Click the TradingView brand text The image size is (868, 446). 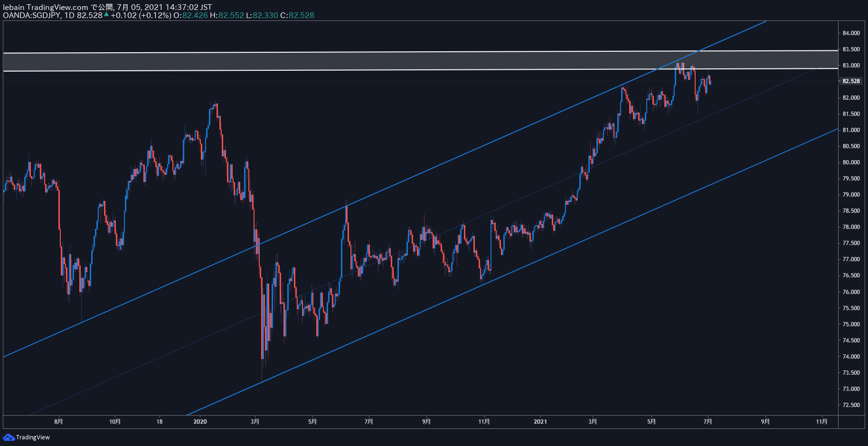(33, 437)
